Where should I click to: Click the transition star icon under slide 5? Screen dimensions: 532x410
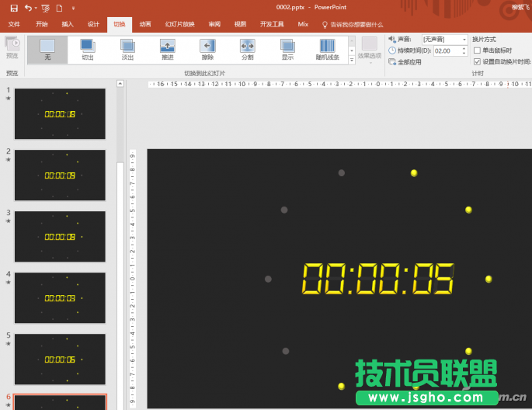tap(9, 344)
